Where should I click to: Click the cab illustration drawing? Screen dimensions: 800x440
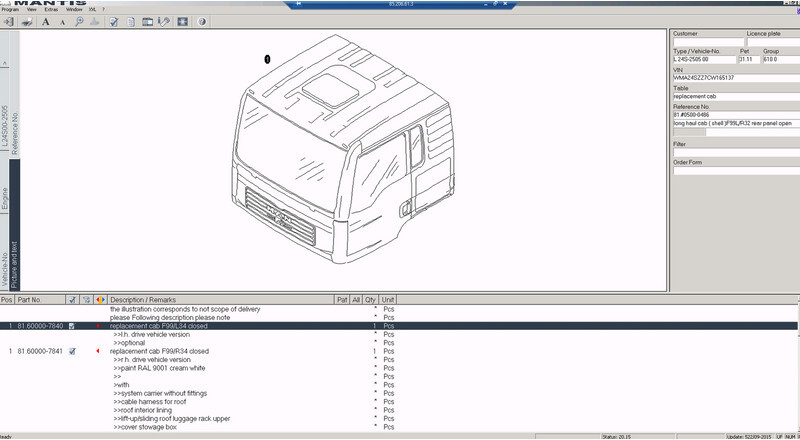[x=343, y=149]
